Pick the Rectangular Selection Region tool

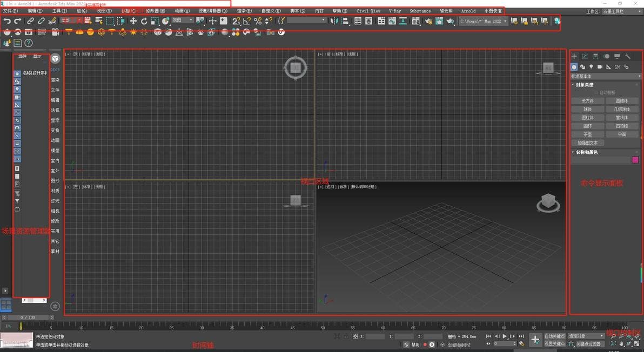coord(110,21)
